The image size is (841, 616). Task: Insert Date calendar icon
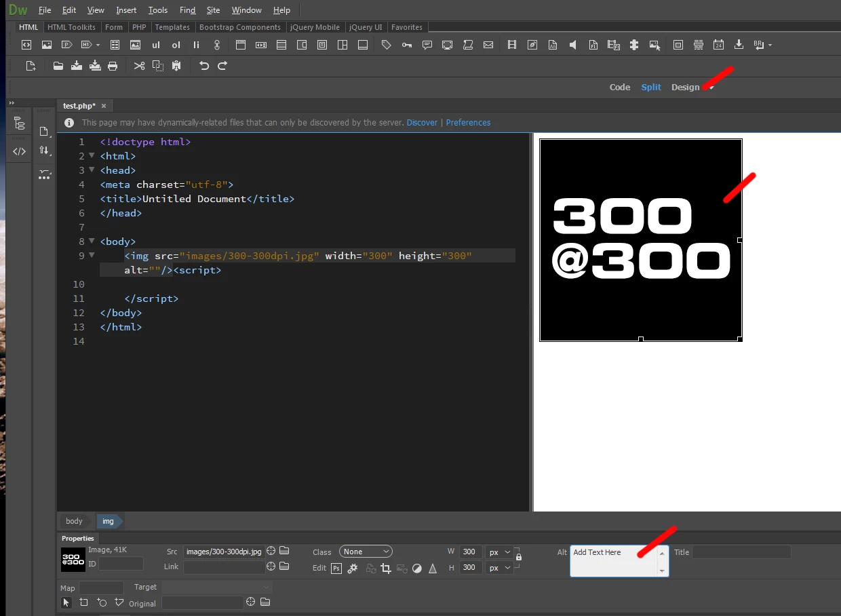(719, 45)
